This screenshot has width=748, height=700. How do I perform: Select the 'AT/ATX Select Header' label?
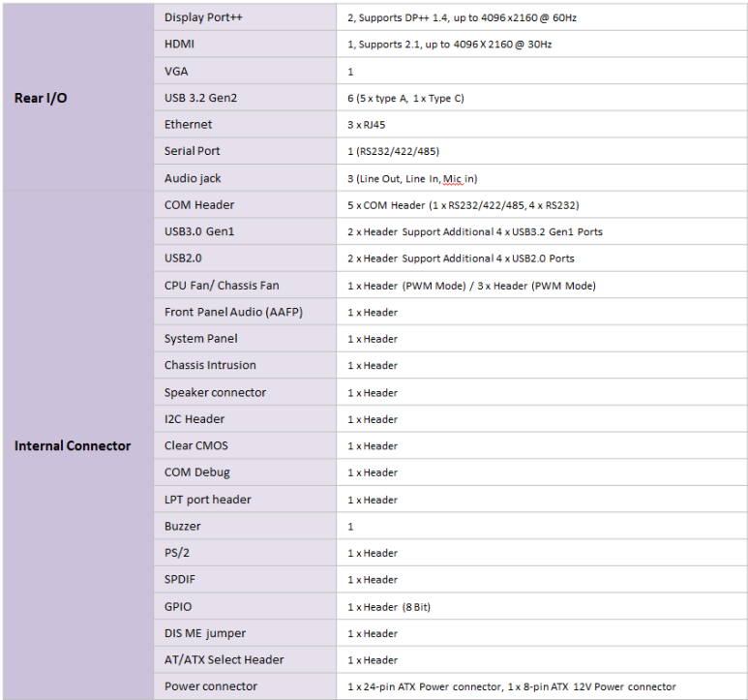click(224, 659)
